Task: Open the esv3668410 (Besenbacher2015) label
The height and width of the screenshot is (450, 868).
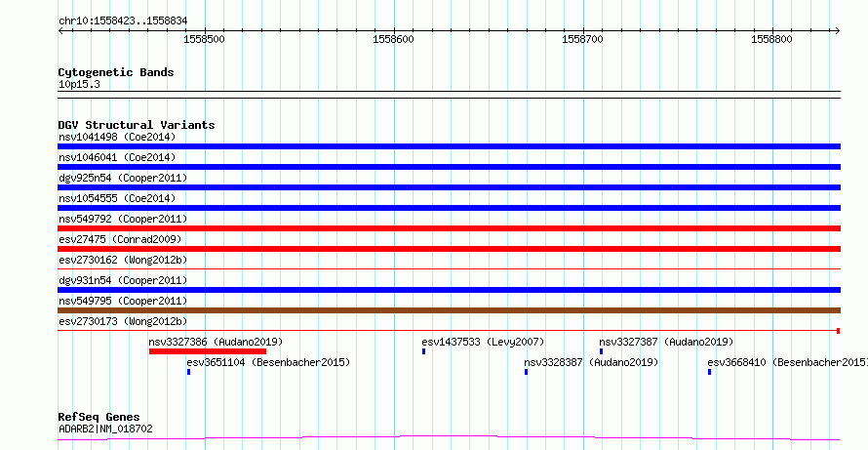Action: [x=788, y=362]
